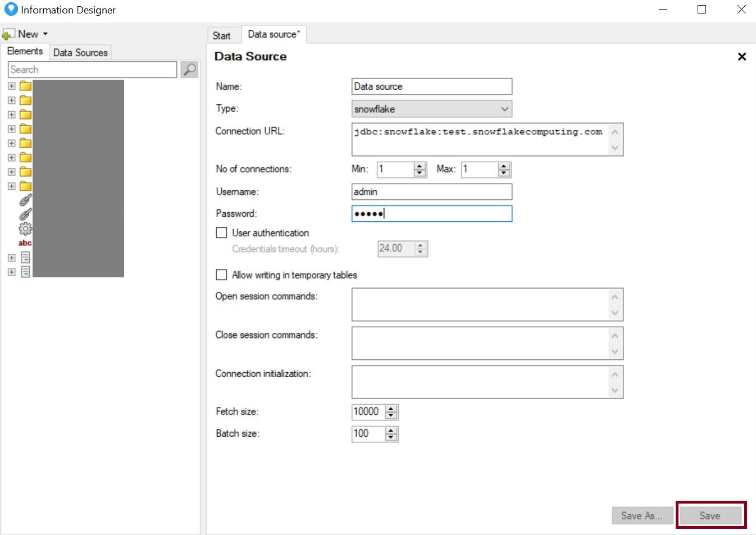Click the Password field

[x=432, y=214]
